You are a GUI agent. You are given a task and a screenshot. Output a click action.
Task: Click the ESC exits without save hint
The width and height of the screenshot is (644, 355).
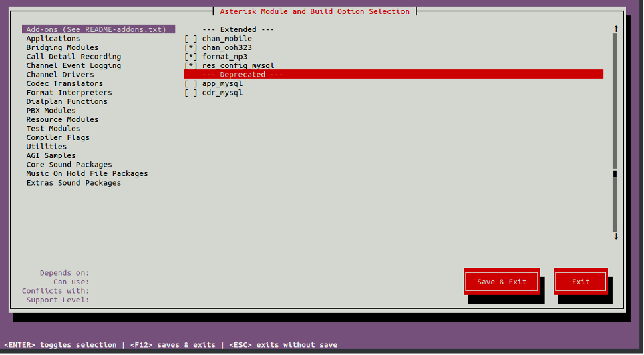[x=283, y=345]
